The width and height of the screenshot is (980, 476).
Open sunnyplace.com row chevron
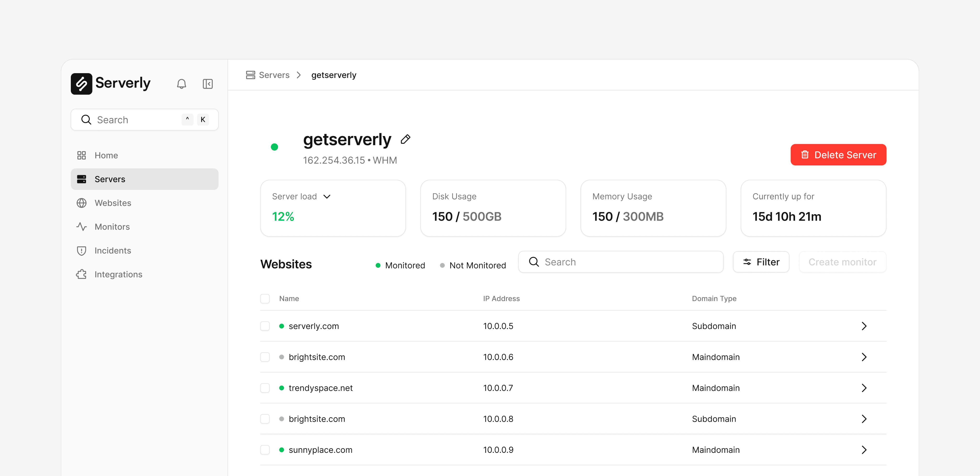[864, 450]
